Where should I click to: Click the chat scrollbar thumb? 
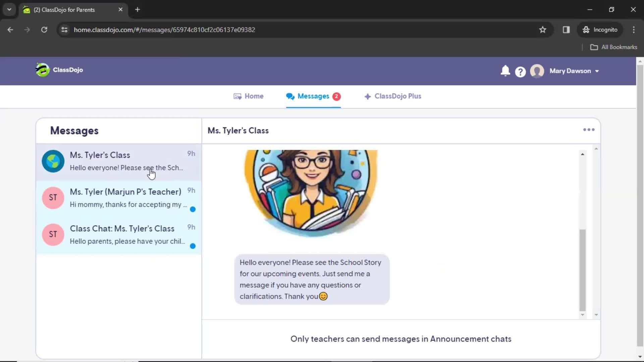point(583,270)
